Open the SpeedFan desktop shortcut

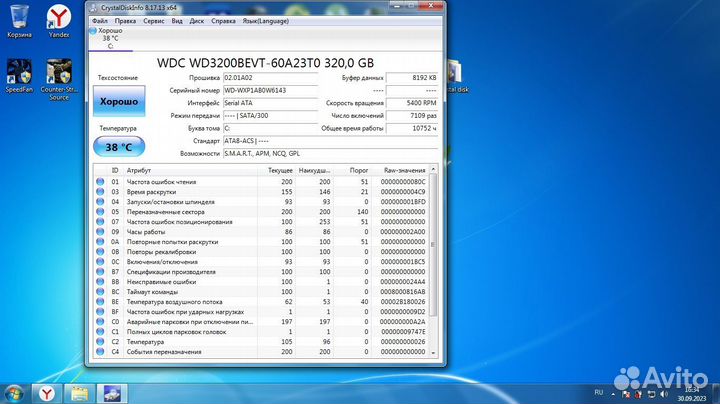(19, 76)
